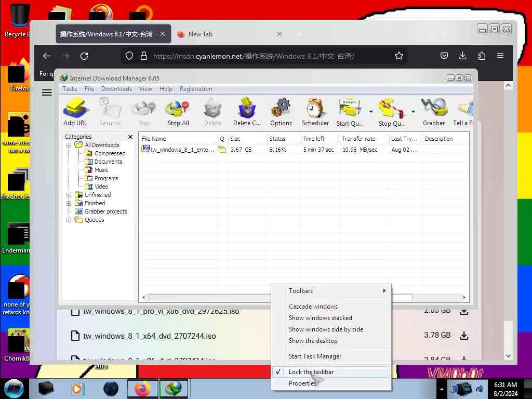
Task: Open the IDM View menu
Action: pyautogui.click(x=145, y=89)
